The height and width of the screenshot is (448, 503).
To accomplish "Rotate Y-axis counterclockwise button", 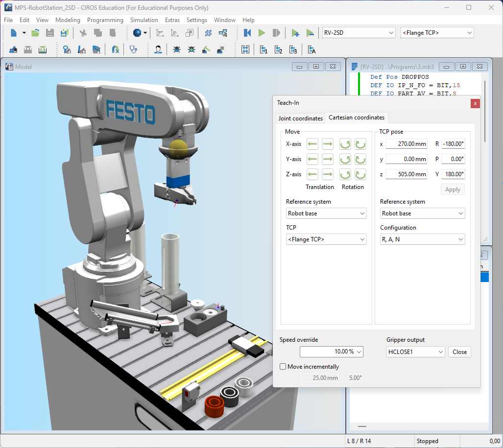I will [345, 159].
